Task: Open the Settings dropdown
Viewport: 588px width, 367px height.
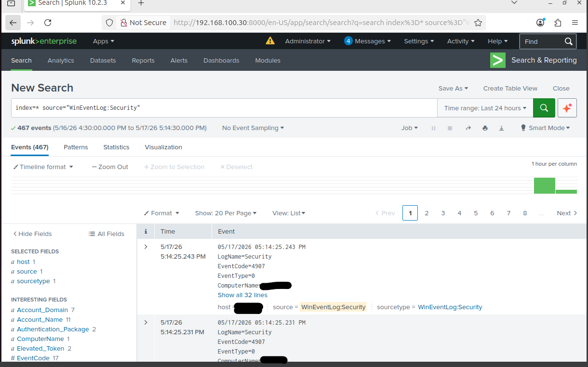Action: 419,41
